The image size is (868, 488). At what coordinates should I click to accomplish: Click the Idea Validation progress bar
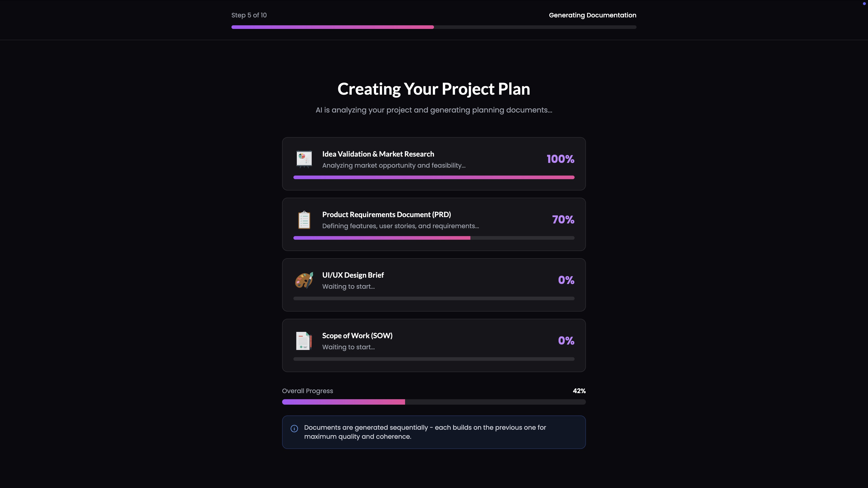pos(434,177)
